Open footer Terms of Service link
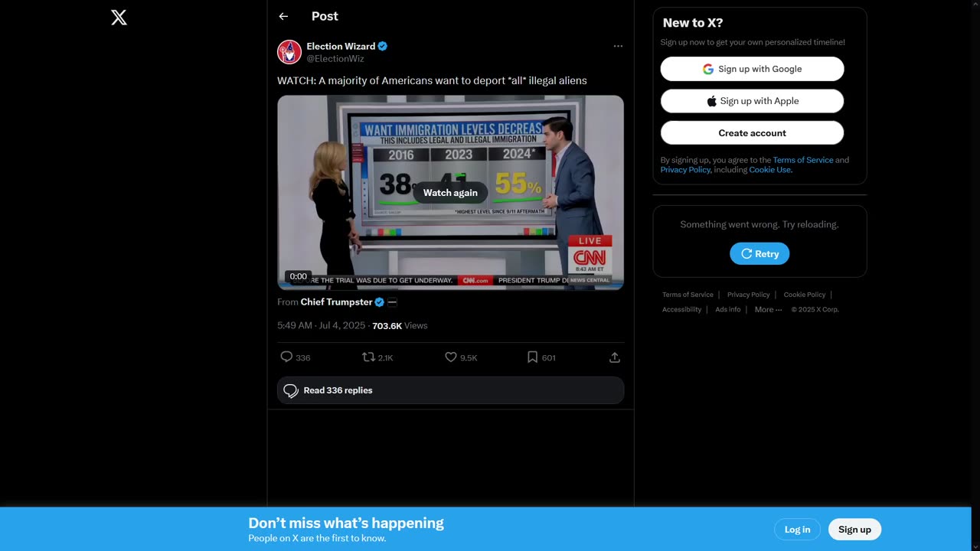This screenshot has width=980, height=551. coord(688,295)
